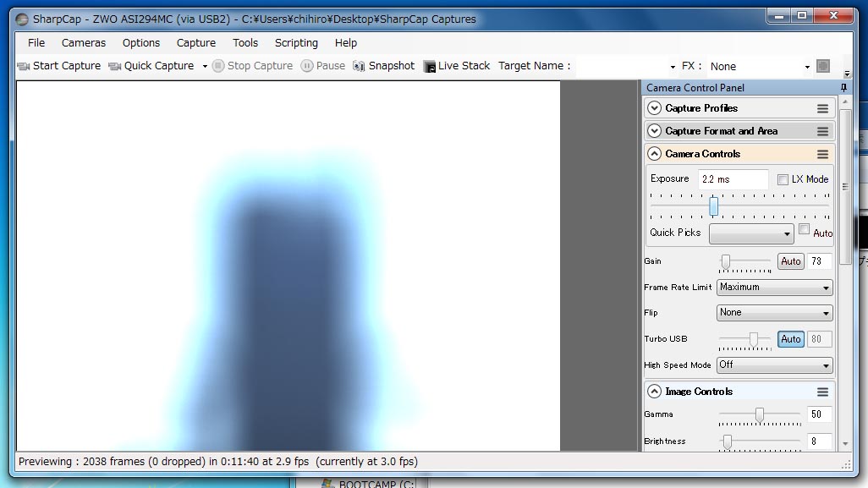The height and width of the screenshot is (488, 868).
Task: Open the Image Controls hamburger menu
Action: (x=822, y=392)
